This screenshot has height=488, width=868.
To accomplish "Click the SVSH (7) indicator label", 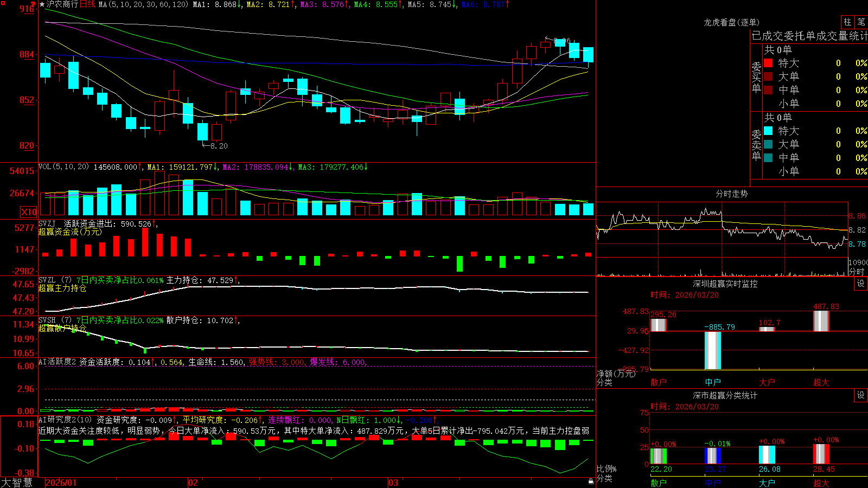I will pos(55,320).
